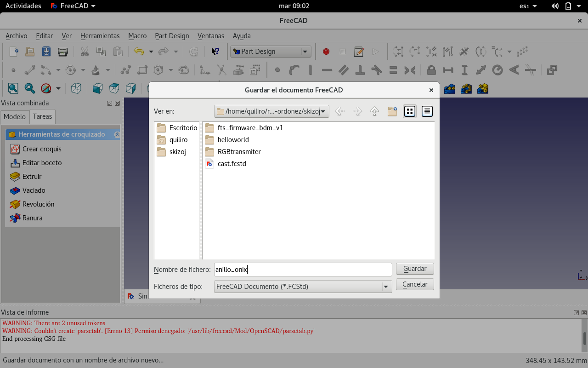This screenshot has width=588, height=368.
Task: Click the fit all view magnifier icon
Action: (x=13, y=88)
